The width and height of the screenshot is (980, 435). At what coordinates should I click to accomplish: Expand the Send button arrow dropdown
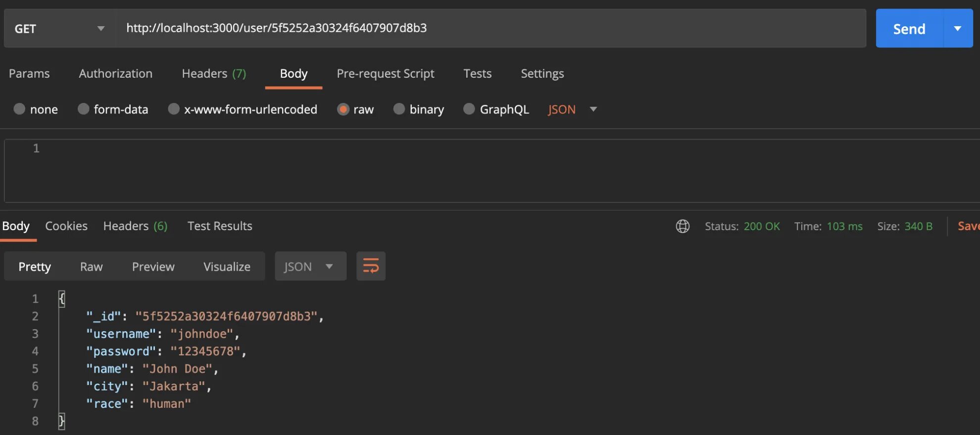958,28
